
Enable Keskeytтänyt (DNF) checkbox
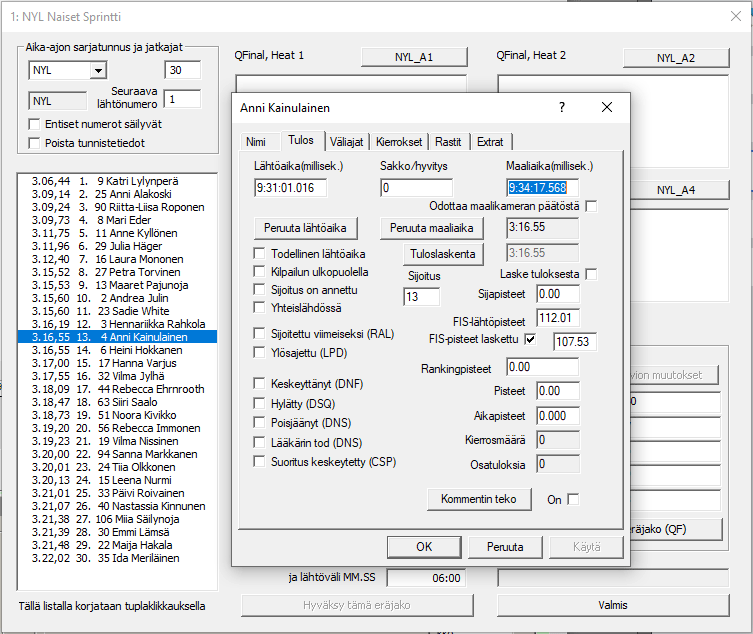tap(261, 384)
